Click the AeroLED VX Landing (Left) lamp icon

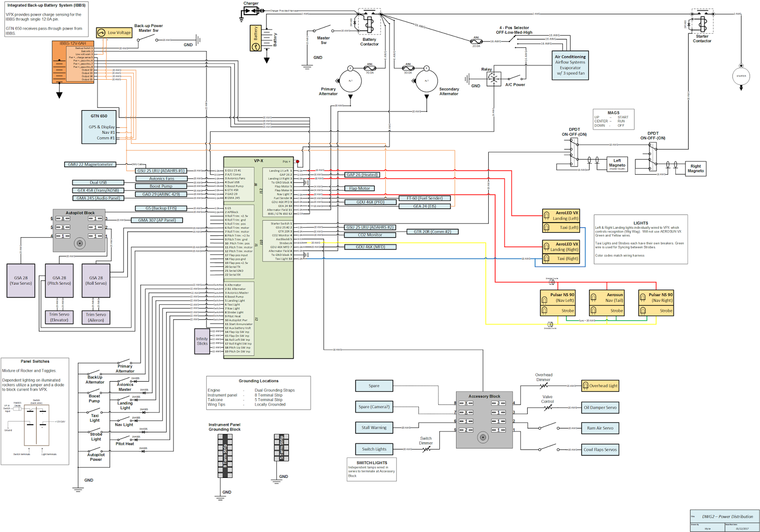[547, 215]
